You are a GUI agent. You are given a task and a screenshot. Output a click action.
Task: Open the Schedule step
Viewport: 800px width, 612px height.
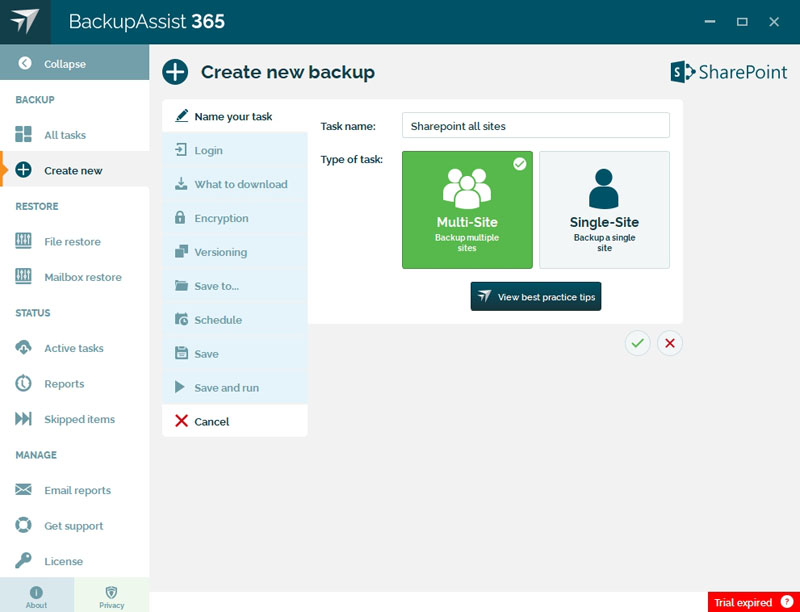click(235, 320)
